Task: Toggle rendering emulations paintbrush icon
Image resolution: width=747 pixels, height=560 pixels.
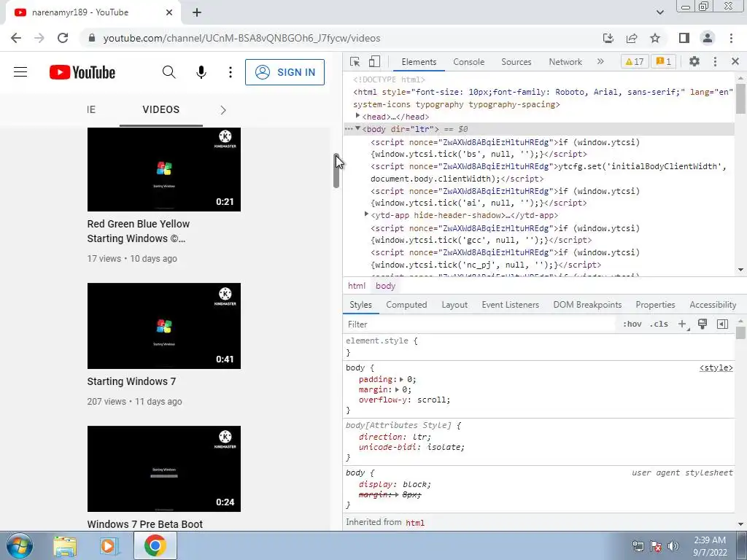Action: click(703, 324)
